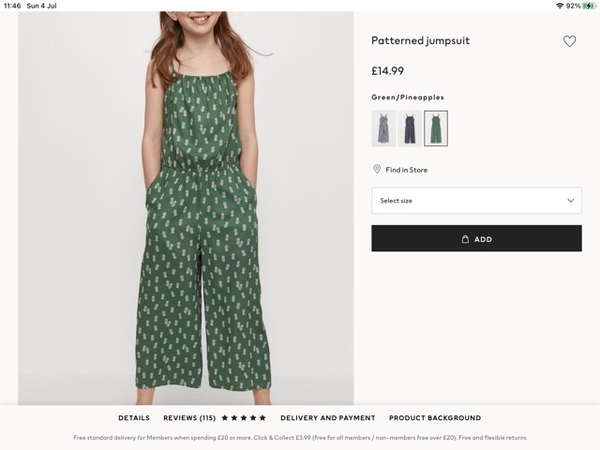Click the five-star rating icons
This screenshot has height=450, width=600.
[x=244, y=418]
